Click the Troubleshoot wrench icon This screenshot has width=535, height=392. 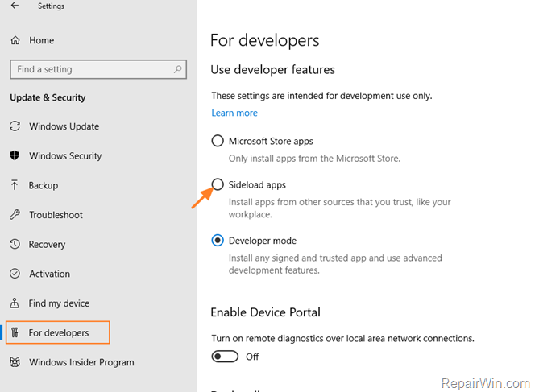click(15, 214)
